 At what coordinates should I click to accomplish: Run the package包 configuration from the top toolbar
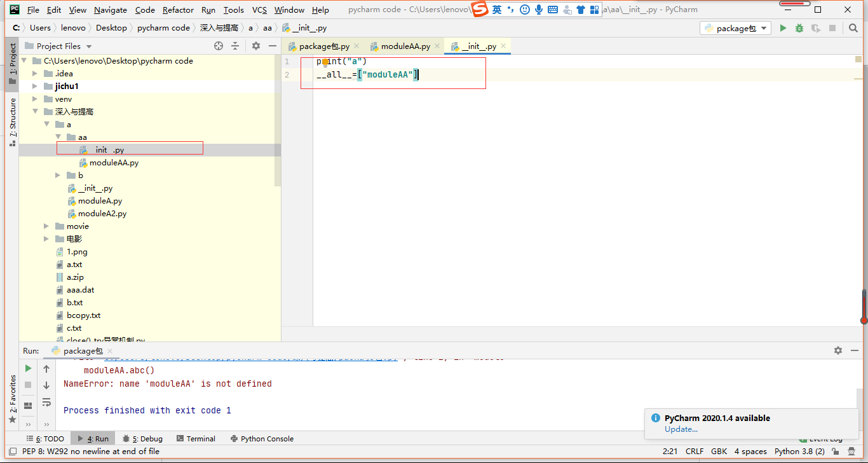coord(783,28)
